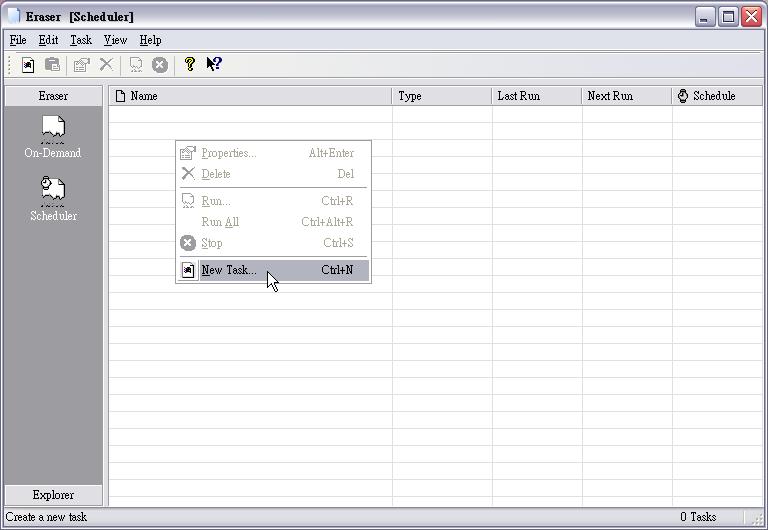The width and height of the screenshot is (768, 530).
Task: Click the window resize grip corner
Action: [x=757, y=519]
